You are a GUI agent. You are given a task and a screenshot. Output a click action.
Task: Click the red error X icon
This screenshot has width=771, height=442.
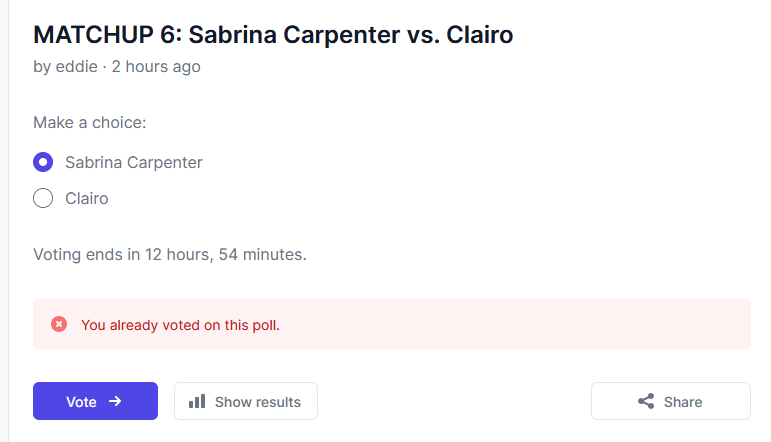[59, 324]
